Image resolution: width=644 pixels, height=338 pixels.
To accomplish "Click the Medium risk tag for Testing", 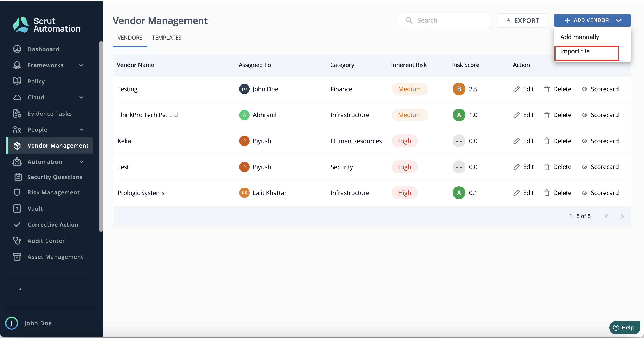I will point(410,89).
